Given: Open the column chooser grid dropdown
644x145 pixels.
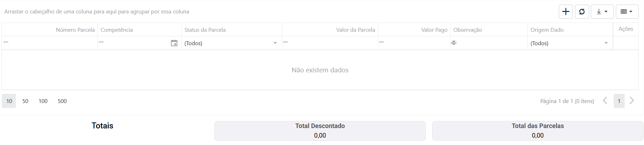Looking at the screenshot, I should 627,12.
